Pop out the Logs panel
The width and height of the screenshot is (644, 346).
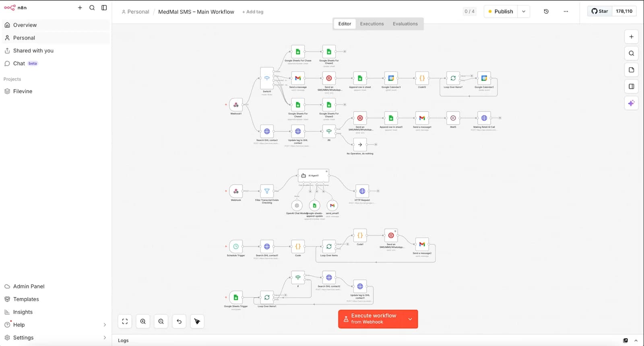(x=625, y=340)
